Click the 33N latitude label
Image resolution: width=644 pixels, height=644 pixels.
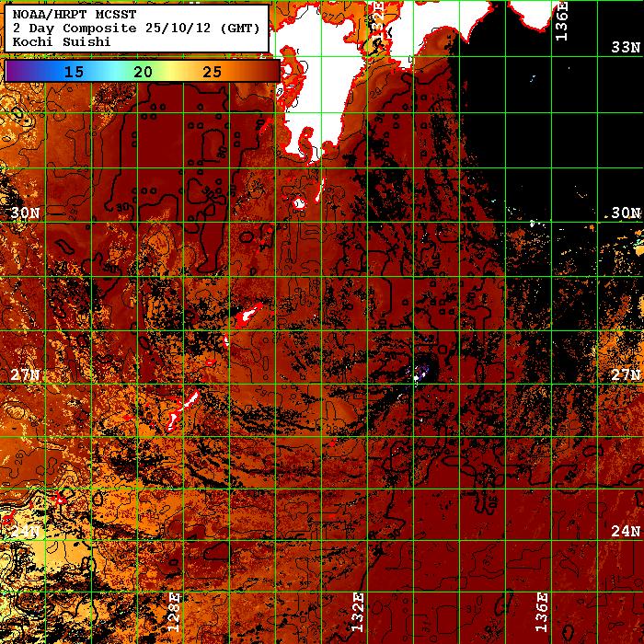[625, 47]
